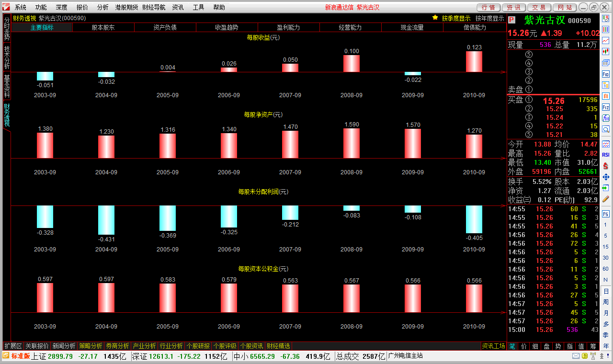Select the pencil drawing tool icon
613x364 pixels.
(606, 199)
